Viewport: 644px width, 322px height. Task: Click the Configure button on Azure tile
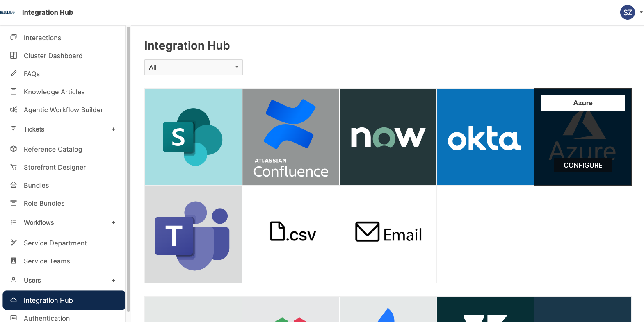pyautogui.click(x=582, y=165)
